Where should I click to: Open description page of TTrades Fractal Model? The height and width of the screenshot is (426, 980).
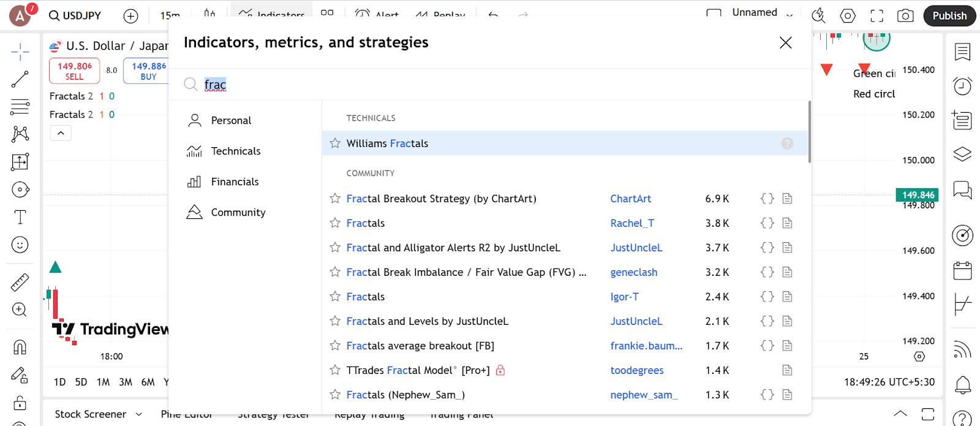pyautogui.click(x=788, y=370)
